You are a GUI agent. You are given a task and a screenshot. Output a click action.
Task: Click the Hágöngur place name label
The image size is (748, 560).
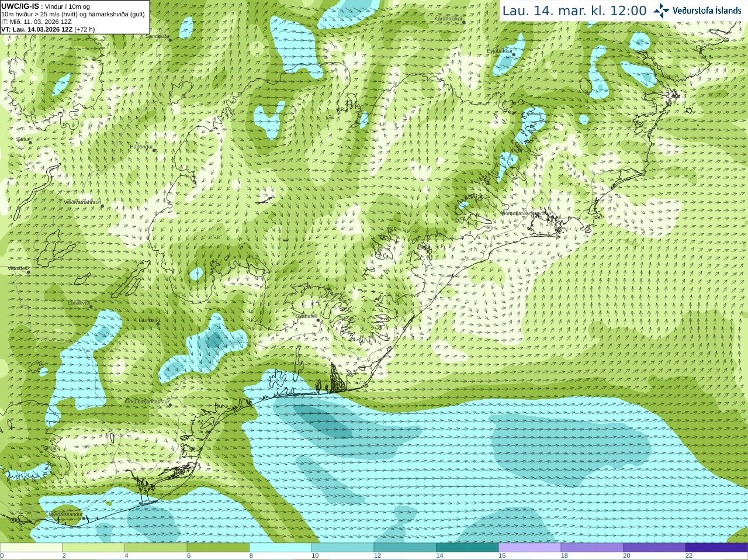[x=141, y=147]
